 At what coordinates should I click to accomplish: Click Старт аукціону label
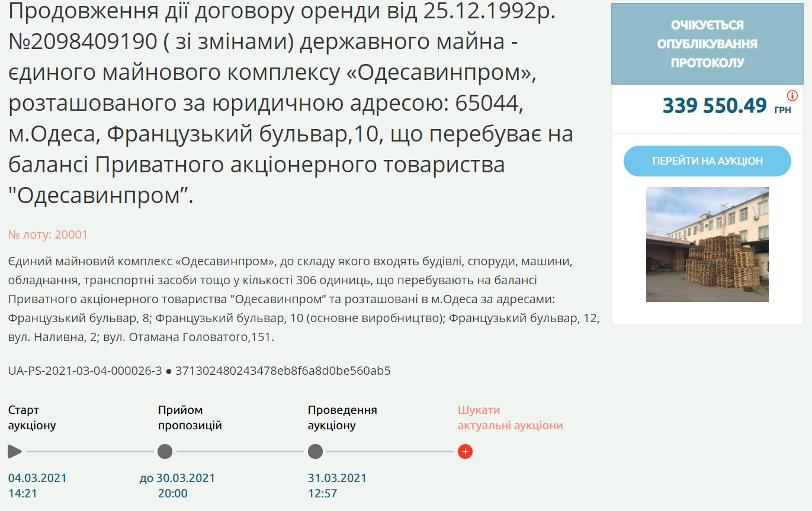(32, 417)
